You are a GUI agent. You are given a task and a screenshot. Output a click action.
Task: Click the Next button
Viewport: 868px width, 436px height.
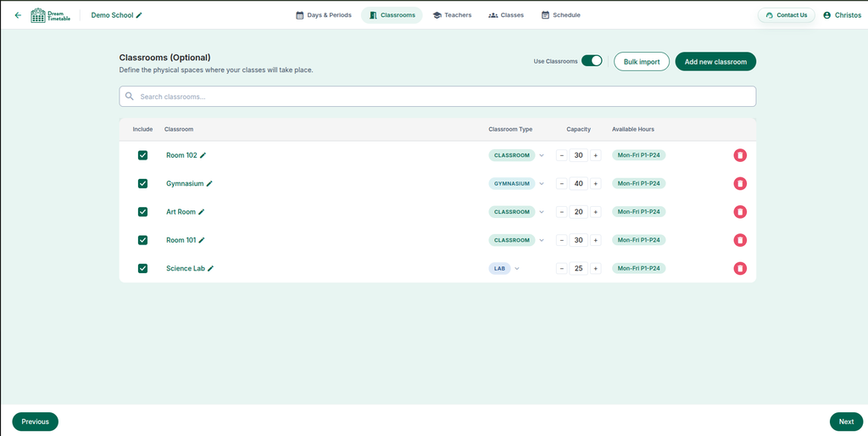coord(846,422)
